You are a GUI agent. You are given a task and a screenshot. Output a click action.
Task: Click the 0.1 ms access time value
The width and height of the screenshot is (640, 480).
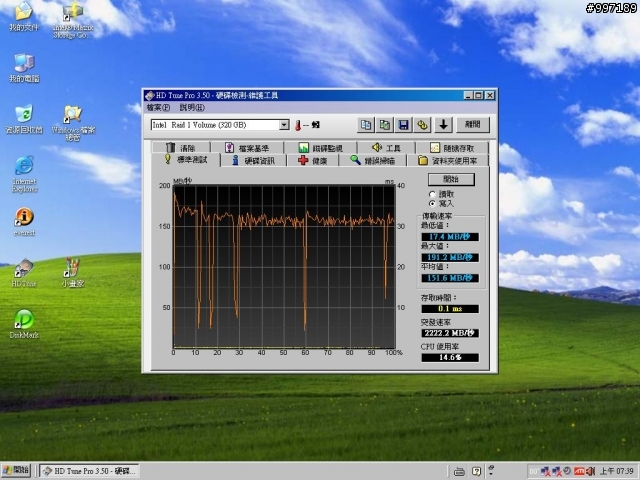click(450, 309)
